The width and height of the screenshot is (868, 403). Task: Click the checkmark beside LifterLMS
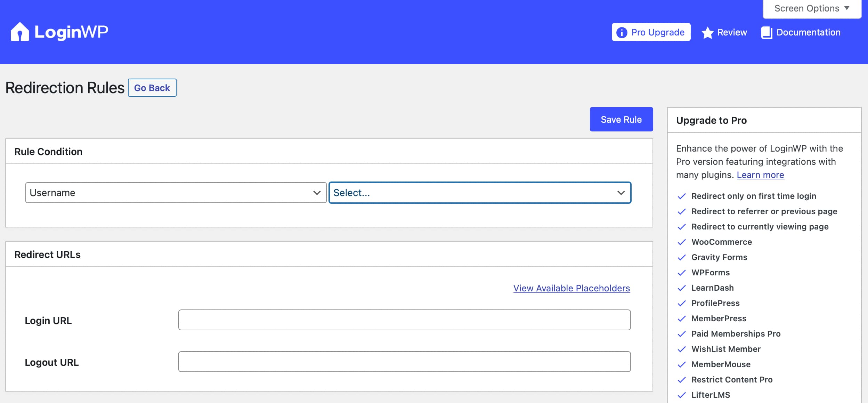[x=682, y=395]
